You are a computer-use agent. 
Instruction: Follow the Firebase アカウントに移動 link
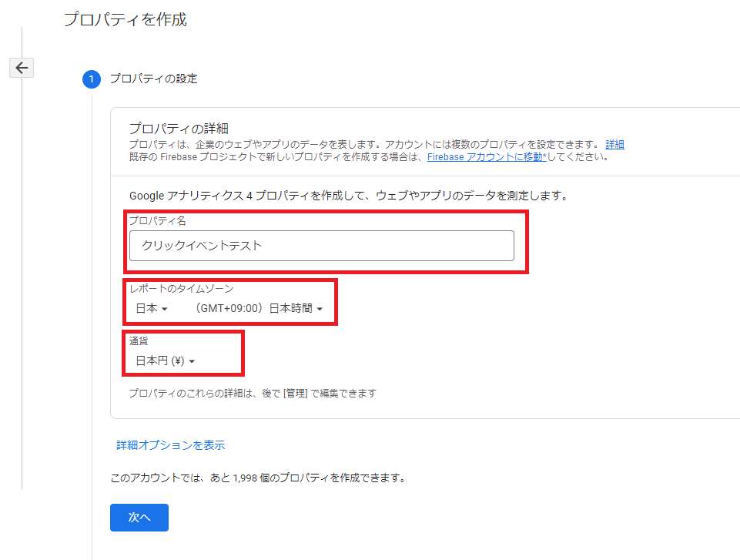click(x=487, y=157)
